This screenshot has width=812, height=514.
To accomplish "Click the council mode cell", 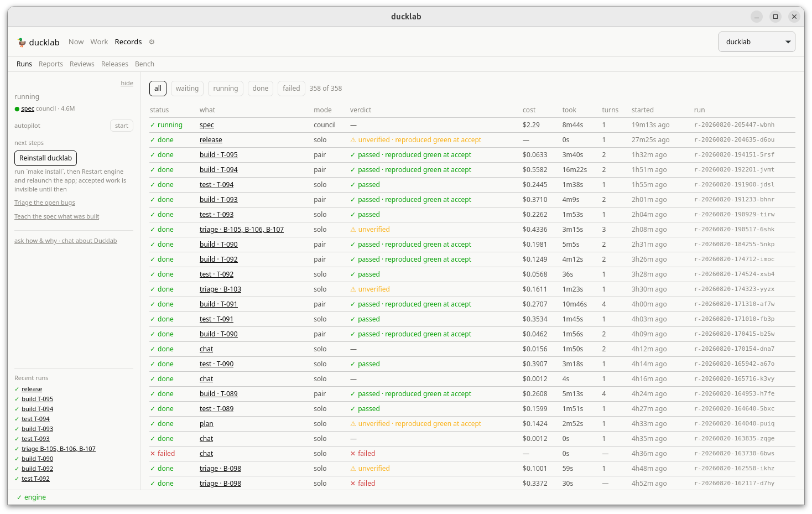I will coord(325,125).
